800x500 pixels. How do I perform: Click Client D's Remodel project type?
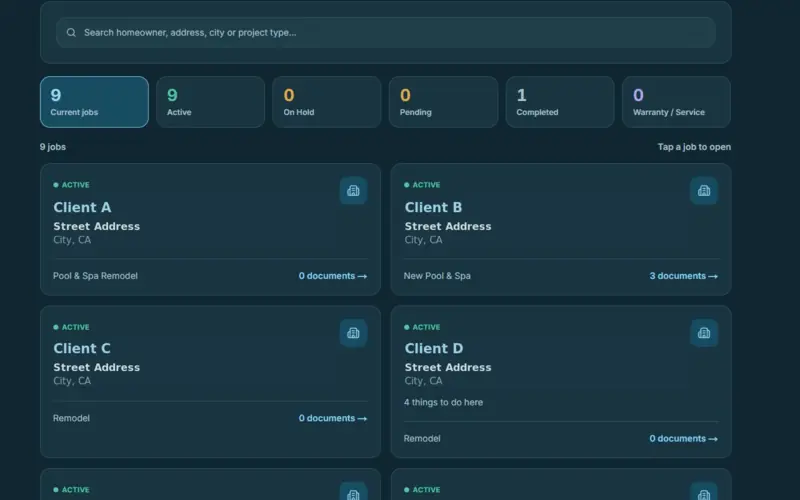click(x=422, y=439)
